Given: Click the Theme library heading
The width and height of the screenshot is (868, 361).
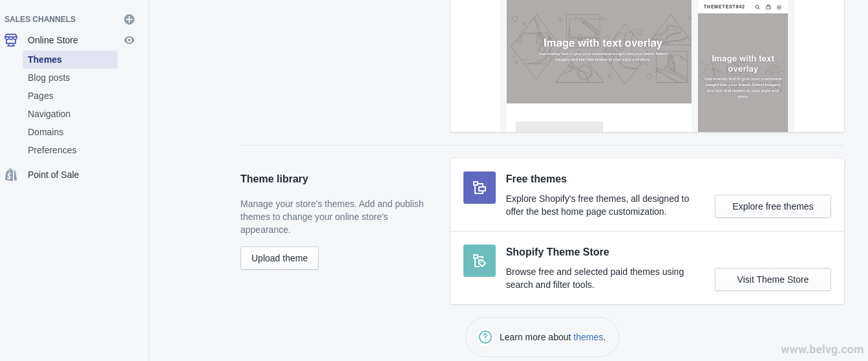Looking at the screenshot, I should (x=274, y=179).
